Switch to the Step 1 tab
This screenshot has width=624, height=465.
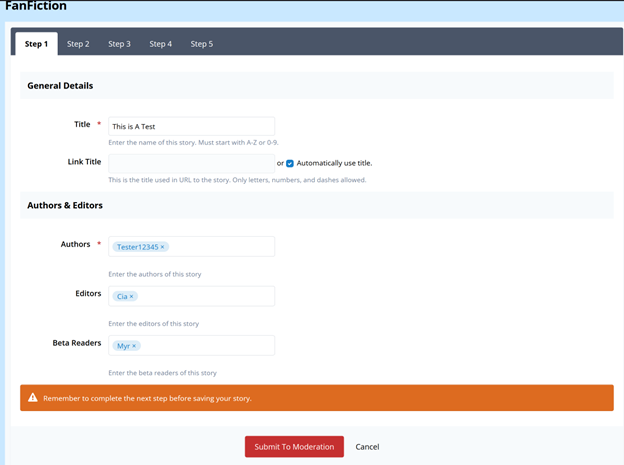pyautogui.click(x=36, y=44)
